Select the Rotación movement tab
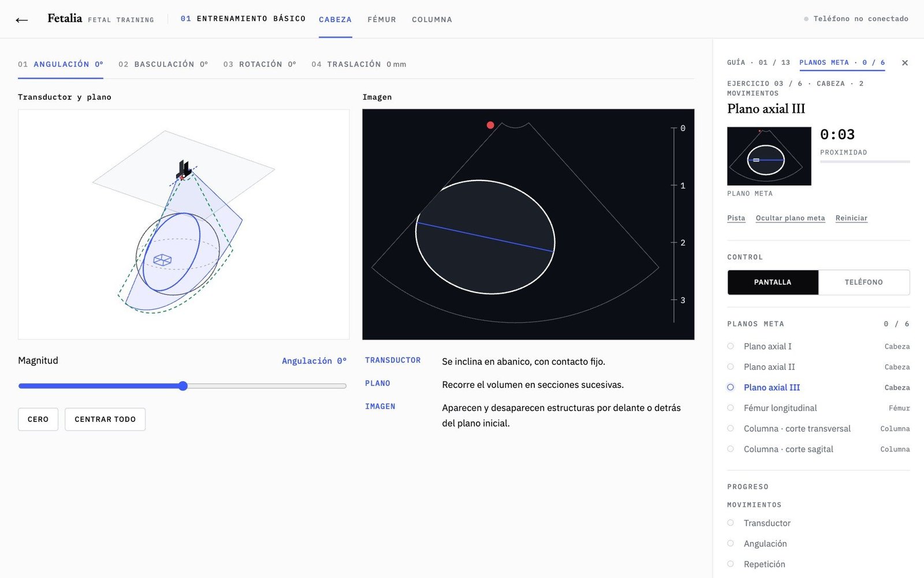 [x=260, y=64]
